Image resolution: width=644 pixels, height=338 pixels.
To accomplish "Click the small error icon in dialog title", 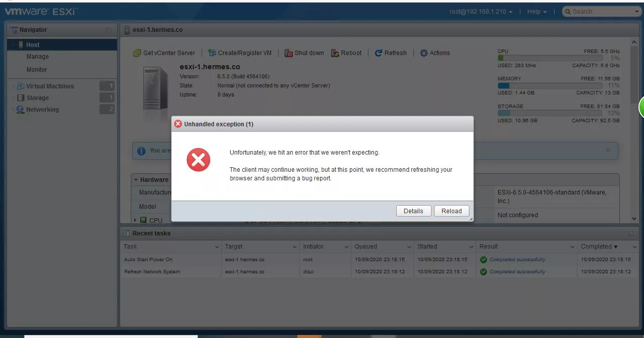I will [178, 124].
